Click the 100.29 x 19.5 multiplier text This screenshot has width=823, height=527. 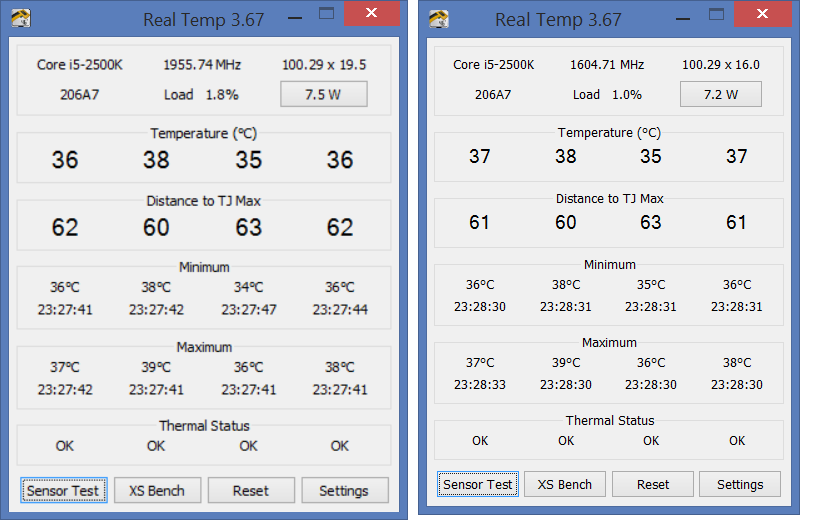point(324,65)
